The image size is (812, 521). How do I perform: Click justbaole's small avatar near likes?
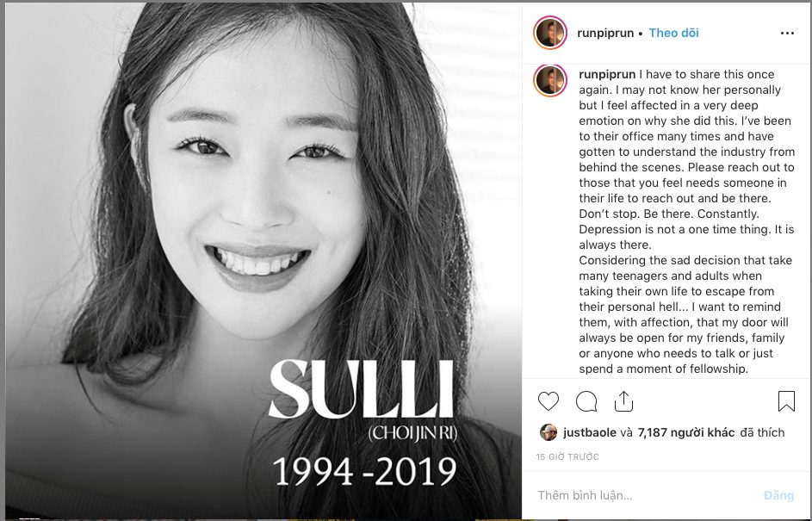pos(549,432)
